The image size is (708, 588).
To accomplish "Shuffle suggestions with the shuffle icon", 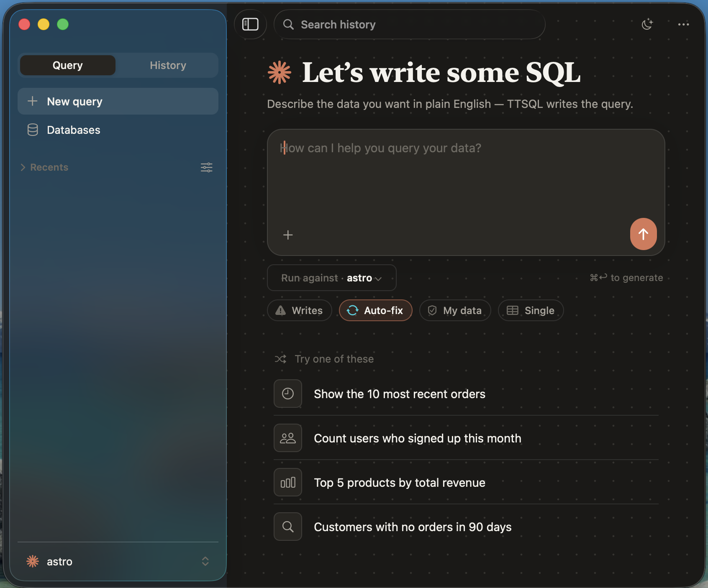I will click(x=280, y=359).
